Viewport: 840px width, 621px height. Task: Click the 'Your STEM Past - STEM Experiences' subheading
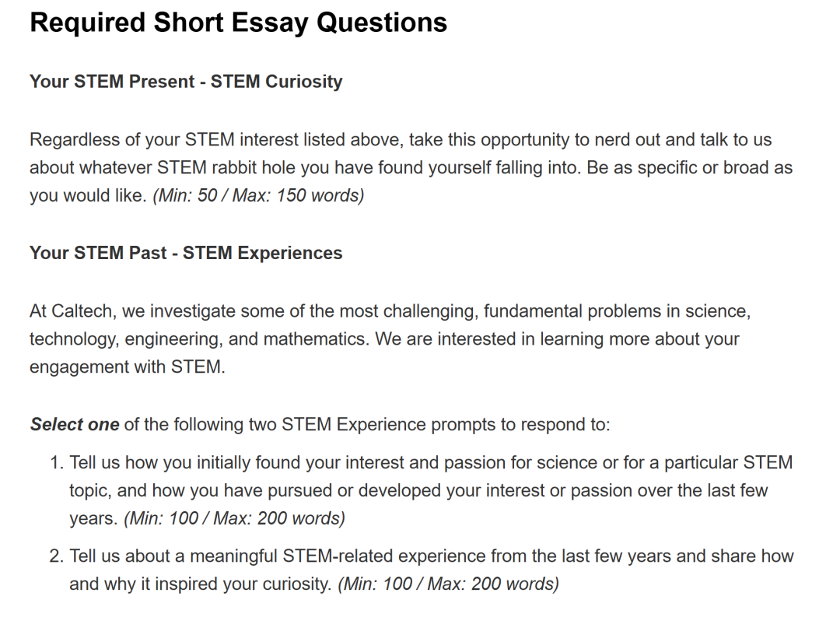point(186,253)
